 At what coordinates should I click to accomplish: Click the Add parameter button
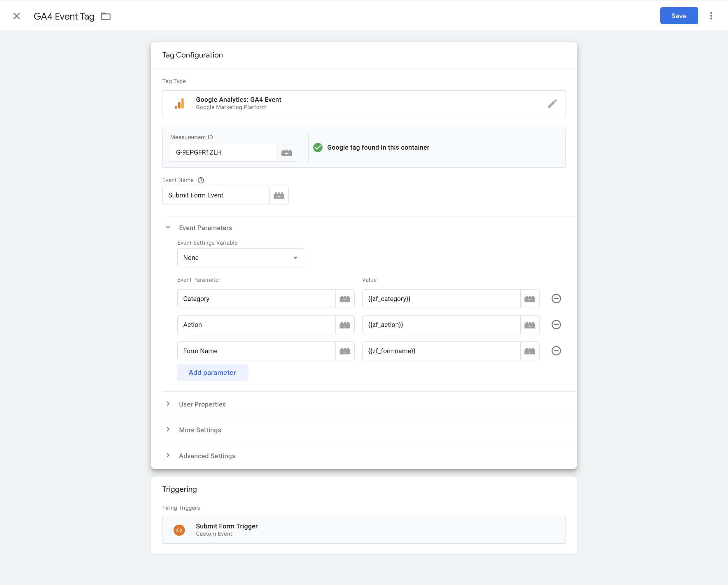(x=212, y=372)
